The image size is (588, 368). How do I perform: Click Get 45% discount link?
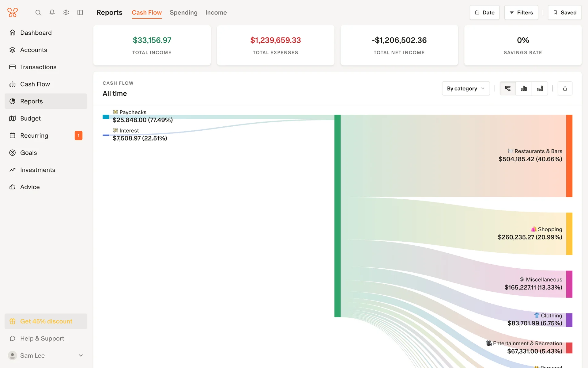46,321
